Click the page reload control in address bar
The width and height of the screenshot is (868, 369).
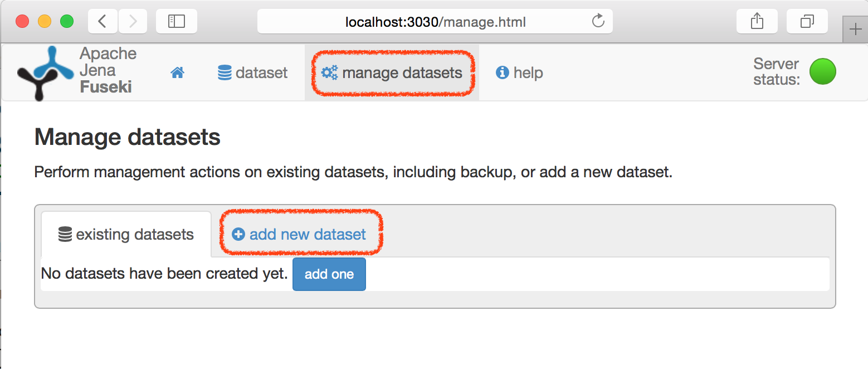pyautogui.click(x=598, y=21)
